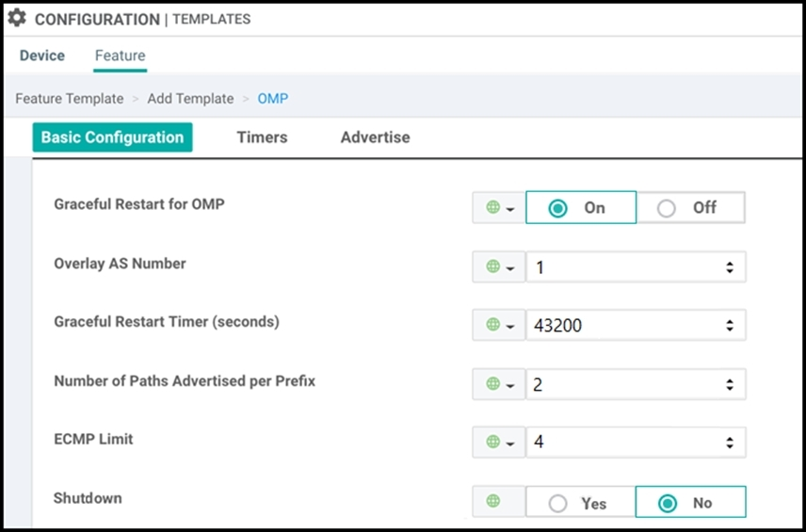Choose No for Shutdown

(x=690, y=502)
